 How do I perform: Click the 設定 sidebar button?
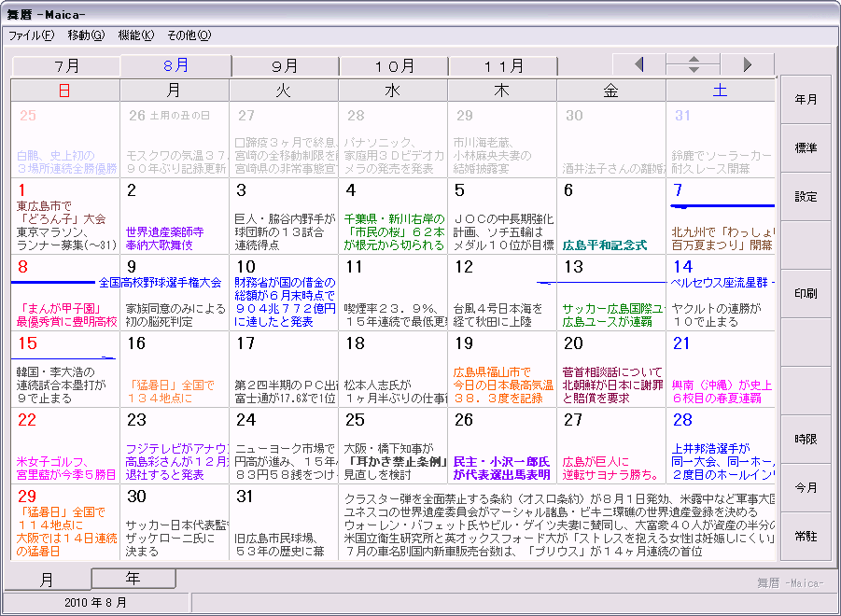coord(806,197)
